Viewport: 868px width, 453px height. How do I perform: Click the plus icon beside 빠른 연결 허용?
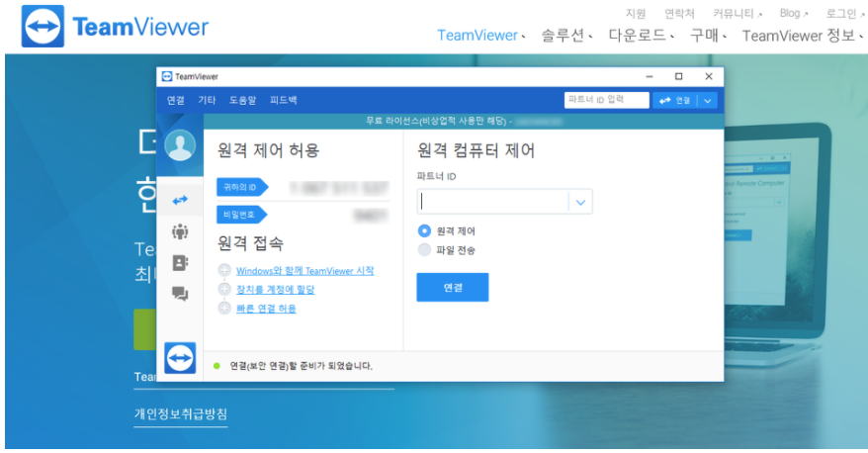[x=224, y=308]
